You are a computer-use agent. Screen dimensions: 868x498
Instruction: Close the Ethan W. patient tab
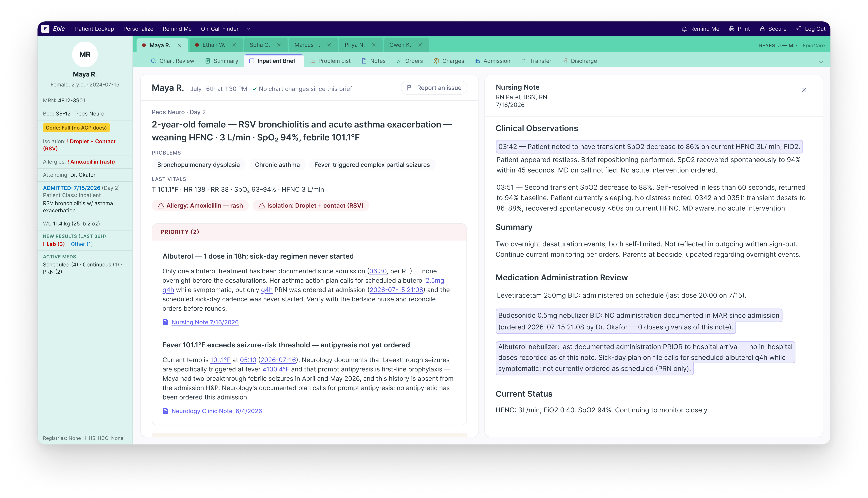point(234,45)
